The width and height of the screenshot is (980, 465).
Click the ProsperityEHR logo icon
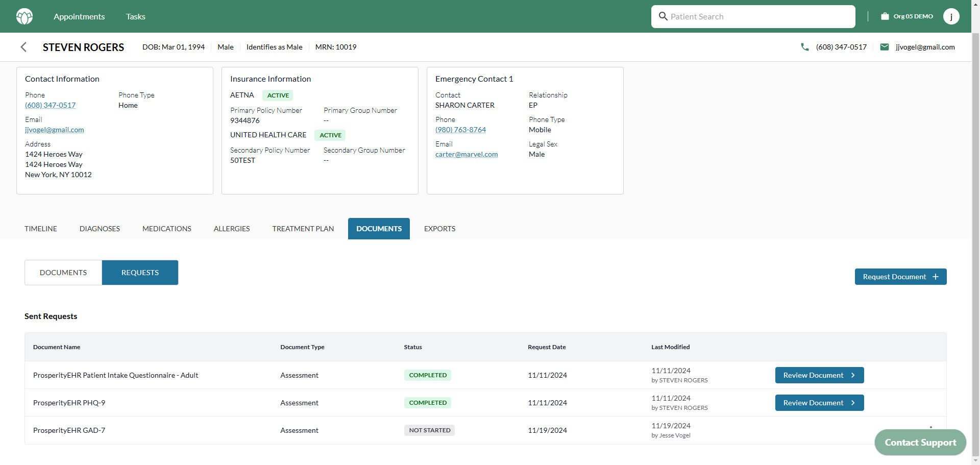click(x=24, y=16)
